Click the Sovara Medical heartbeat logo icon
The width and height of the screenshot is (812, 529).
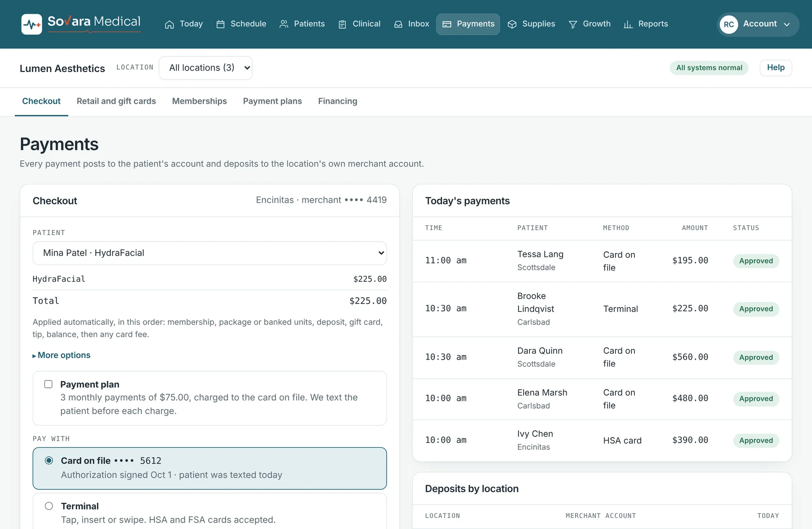pyautogui.click(x=31, y=24)
